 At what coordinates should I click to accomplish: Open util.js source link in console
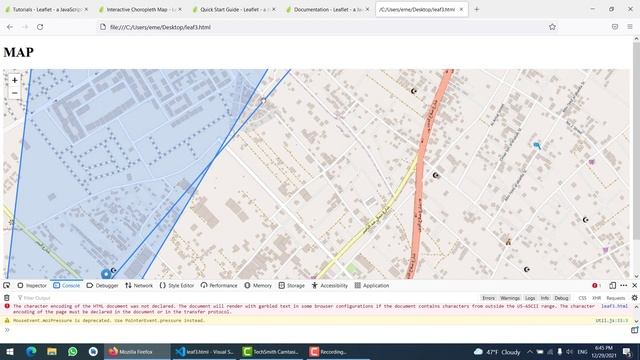pos(611,320)
